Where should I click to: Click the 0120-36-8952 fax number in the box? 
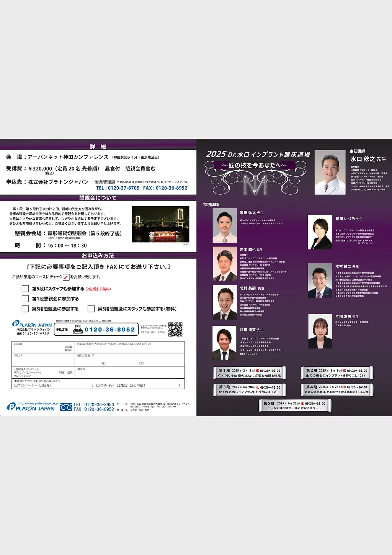tap(110, 330)
